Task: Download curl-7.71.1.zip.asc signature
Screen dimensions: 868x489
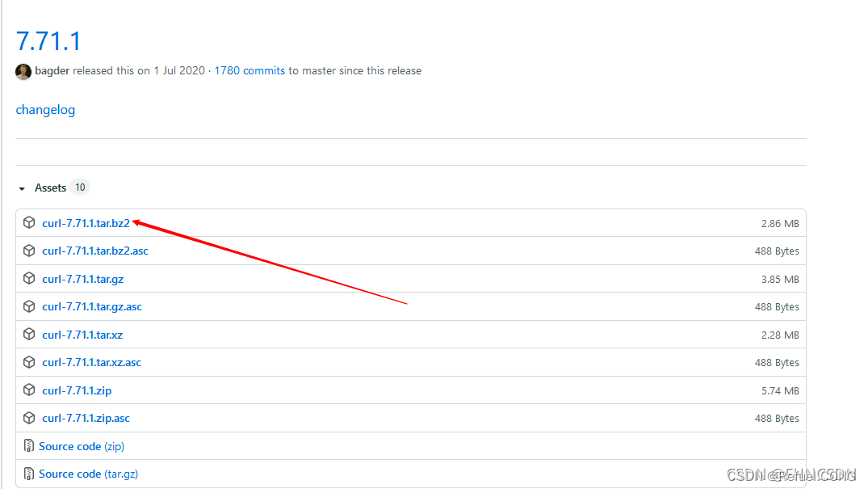Action: 86,418
